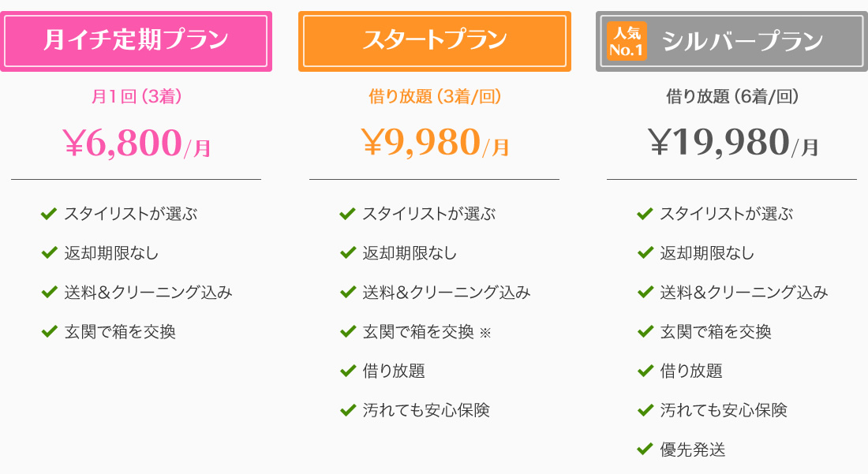Click checkmark next to 月イチ 返却期限なし
The width and height of the screenshot is (868, 474).
[x=49, y=252]
